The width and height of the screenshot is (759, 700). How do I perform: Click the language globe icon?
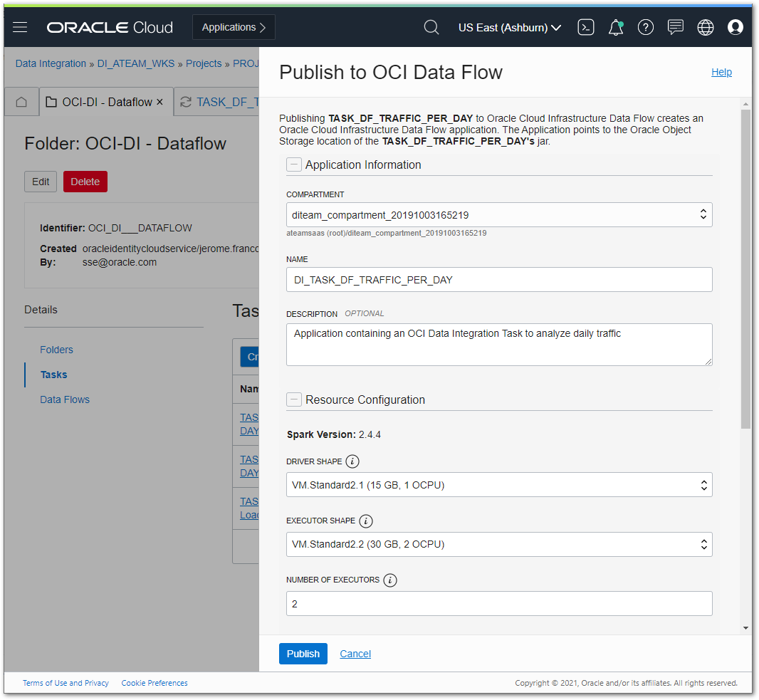click(705, 27)
